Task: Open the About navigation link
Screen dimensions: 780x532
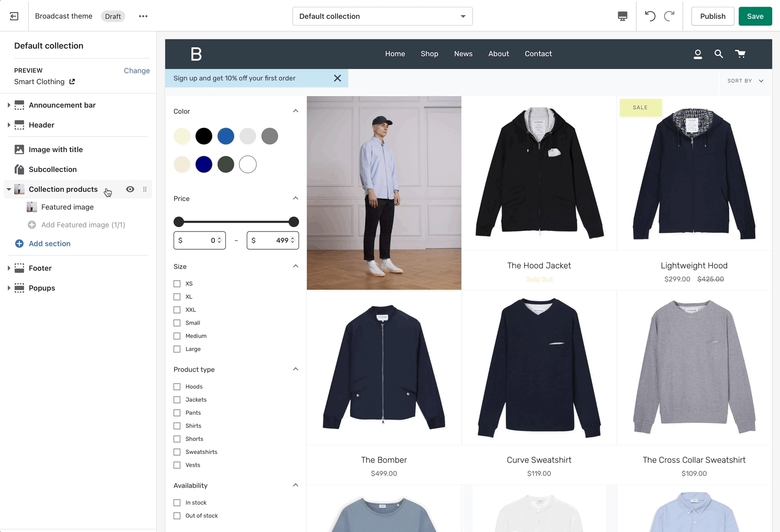Action: pyautogui.click(x=498, y=54)
